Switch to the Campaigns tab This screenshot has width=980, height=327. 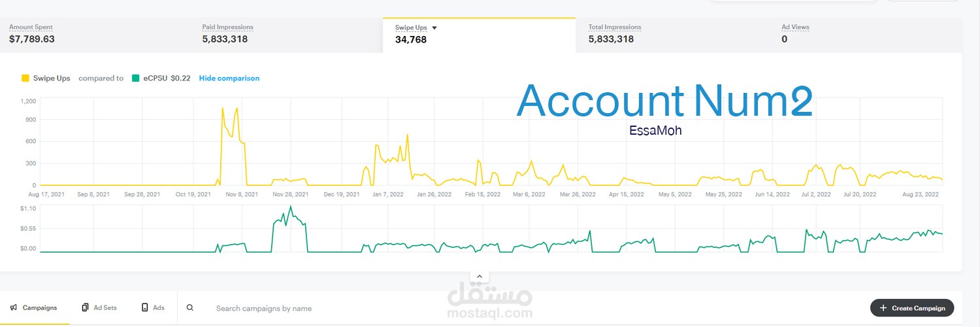(34, 307)
